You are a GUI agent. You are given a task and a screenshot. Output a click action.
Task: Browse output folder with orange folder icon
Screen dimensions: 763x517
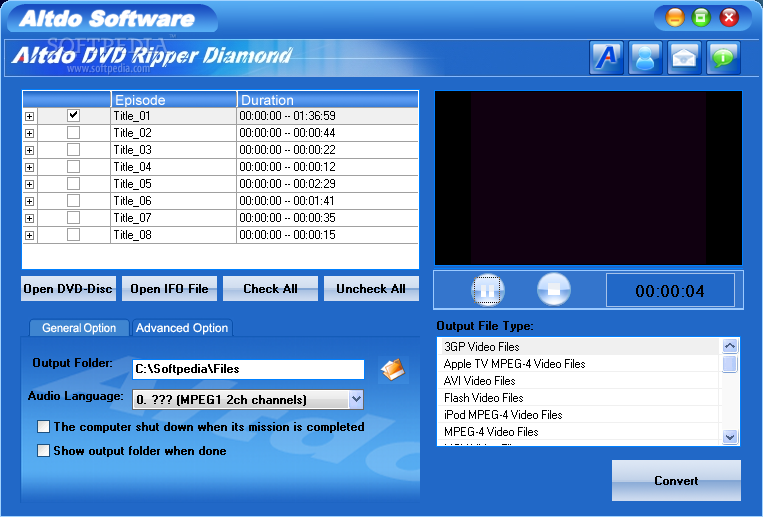pyautogui.click(x=392, y=369)
